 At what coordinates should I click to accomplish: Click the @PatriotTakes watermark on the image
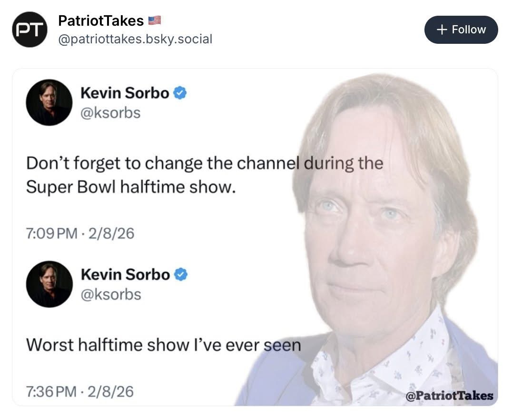[449, 396]
